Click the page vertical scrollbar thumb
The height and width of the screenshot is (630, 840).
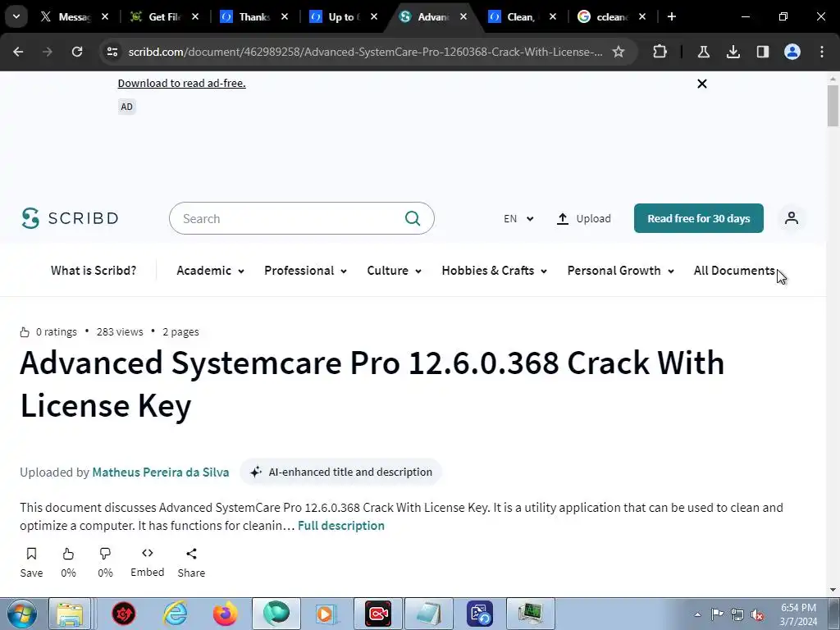pos(833,105)
